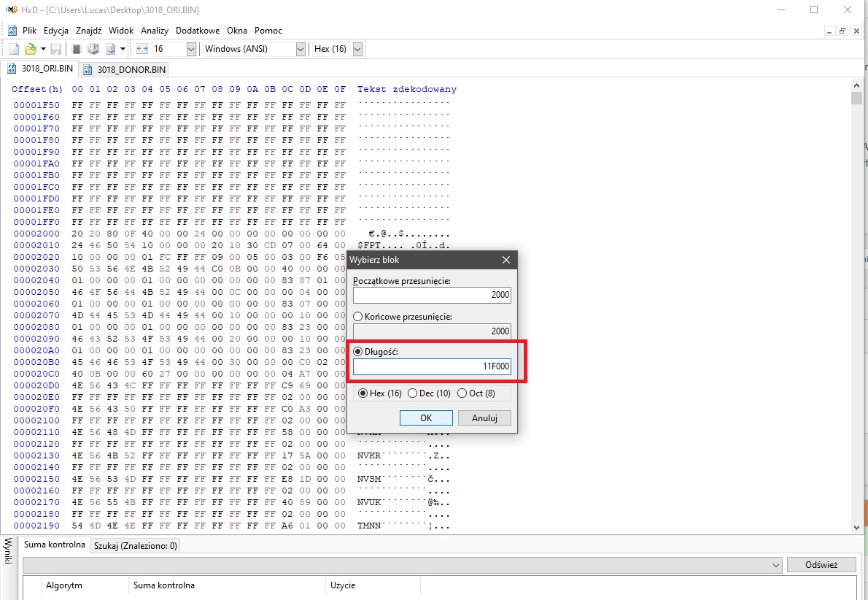The image size is (868, 600).
Task: Click the disabled Save floppy icon
Action: [56, 50]
